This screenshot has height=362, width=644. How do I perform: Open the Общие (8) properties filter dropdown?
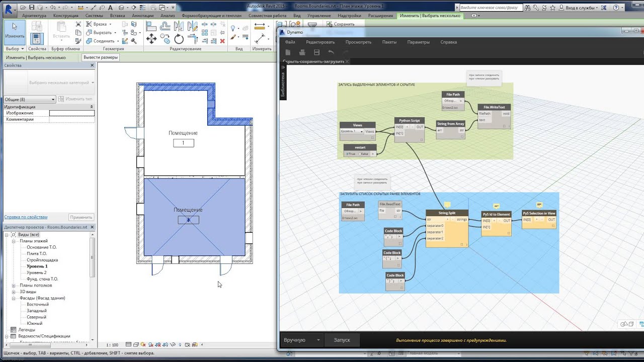[x=30, y=99]
